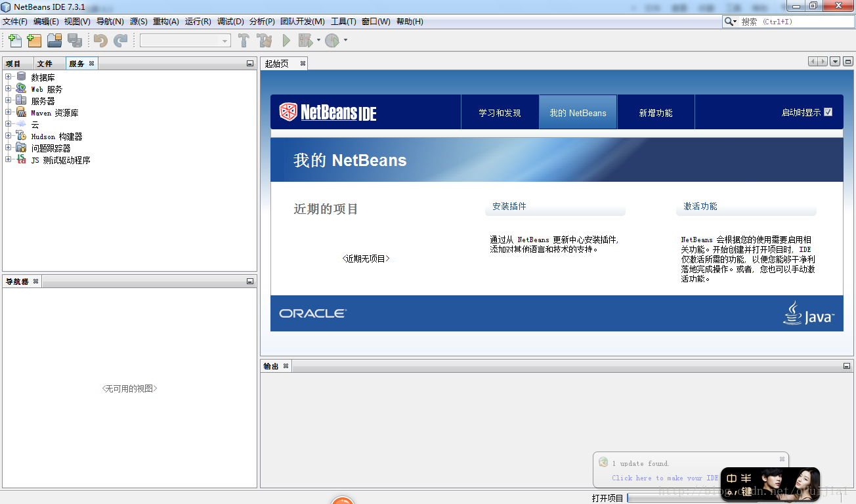Expand the Maven 资源库 tree node
Screen dimensions: 856x504
click(9, 112)
